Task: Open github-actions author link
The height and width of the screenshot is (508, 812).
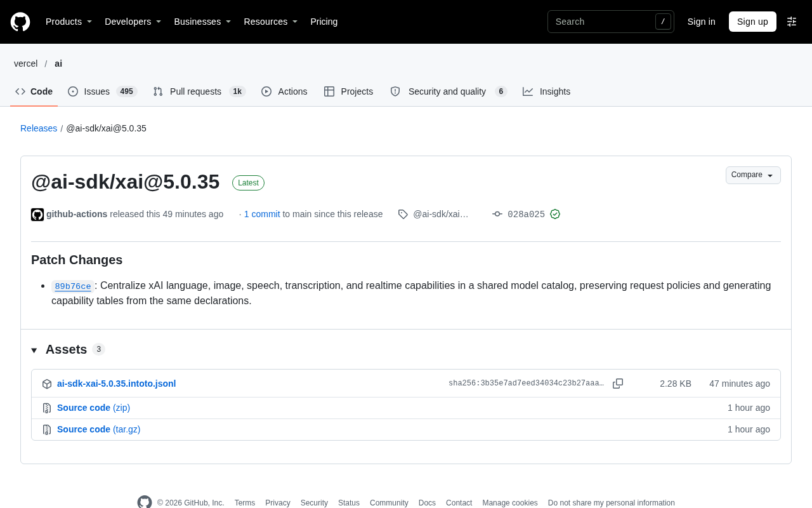Action: pos(77,214)
